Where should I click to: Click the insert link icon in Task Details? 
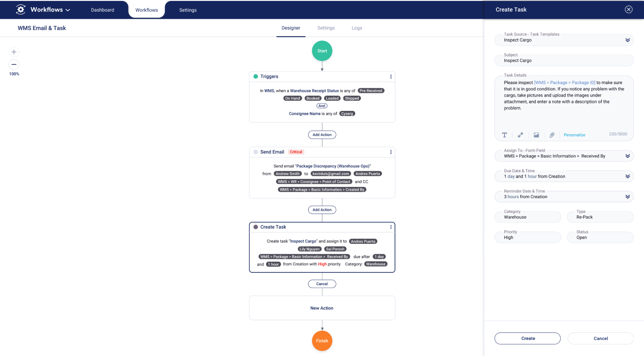coord(520,135)
